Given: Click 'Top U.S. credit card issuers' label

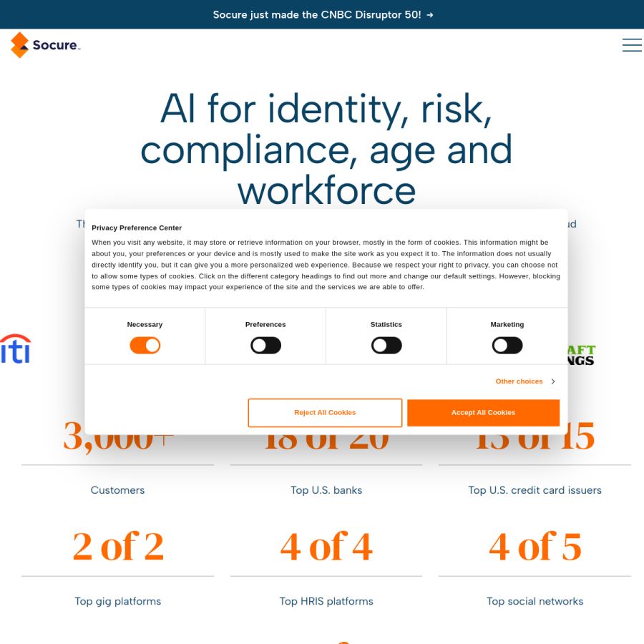Looking at the screenshot, I should point(535,490).
